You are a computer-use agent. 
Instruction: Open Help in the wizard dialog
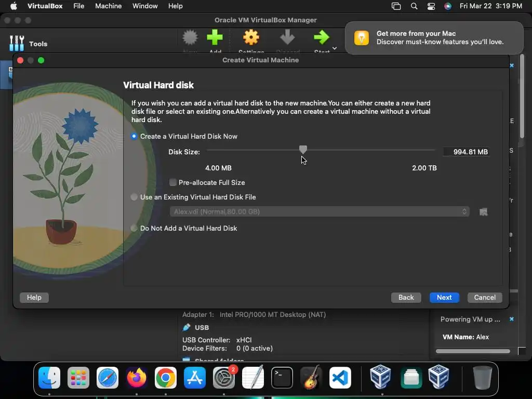click(34, 298)
